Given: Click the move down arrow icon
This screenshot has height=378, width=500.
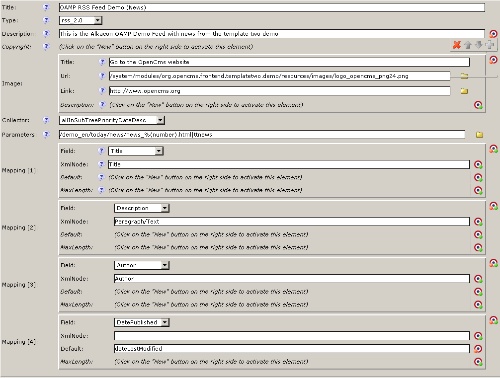Looking at the screenshot, I should click(479, 45).
